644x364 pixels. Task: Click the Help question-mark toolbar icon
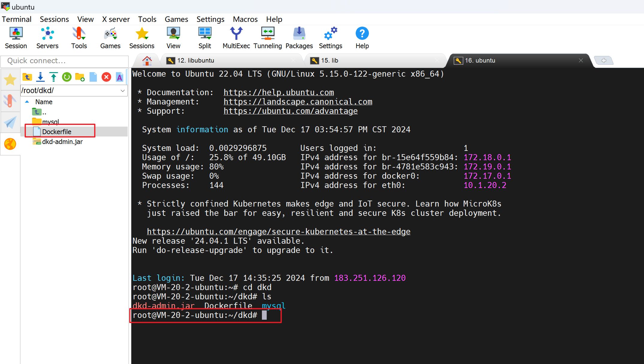click(362, 38)
